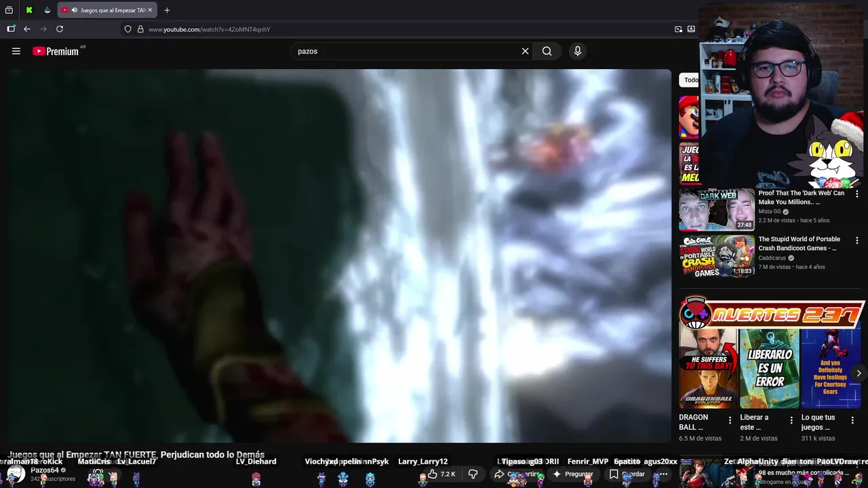Open the tracking protection shield icon
This screenshot has height=488, width=868.
coord(127,29)
